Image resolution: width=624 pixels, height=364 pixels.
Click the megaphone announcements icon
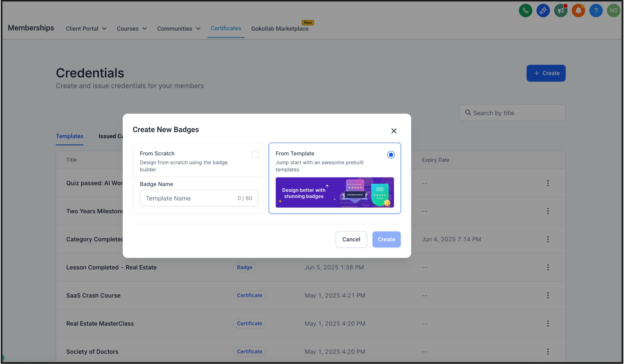coord(561,11)
